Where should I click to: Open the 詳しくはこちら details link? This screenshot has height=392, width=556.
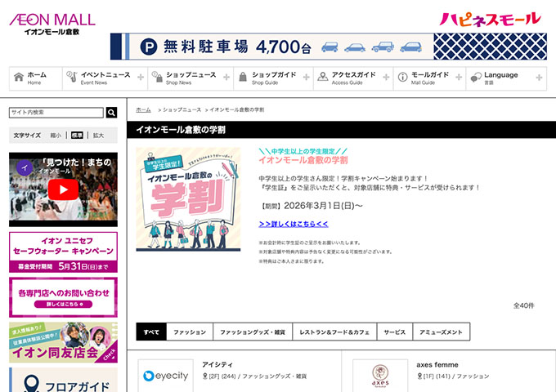coord(293,223)
